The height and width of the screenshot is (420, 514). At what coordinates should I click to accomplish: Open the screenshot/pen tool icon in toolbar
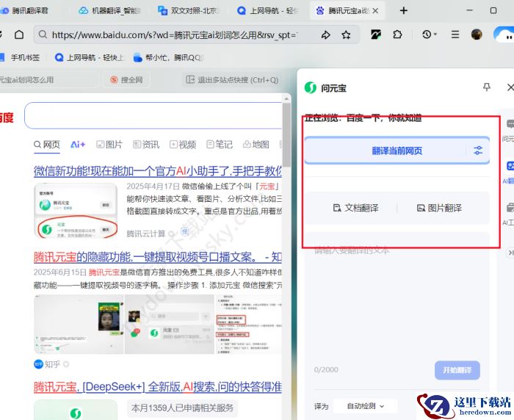point(376,35)
